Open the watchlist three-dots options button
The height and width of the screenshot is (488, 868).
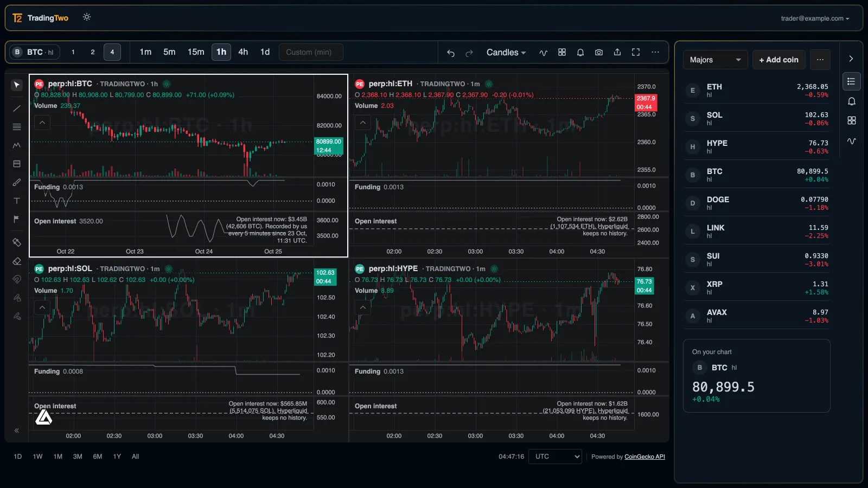tap(820, 60)
